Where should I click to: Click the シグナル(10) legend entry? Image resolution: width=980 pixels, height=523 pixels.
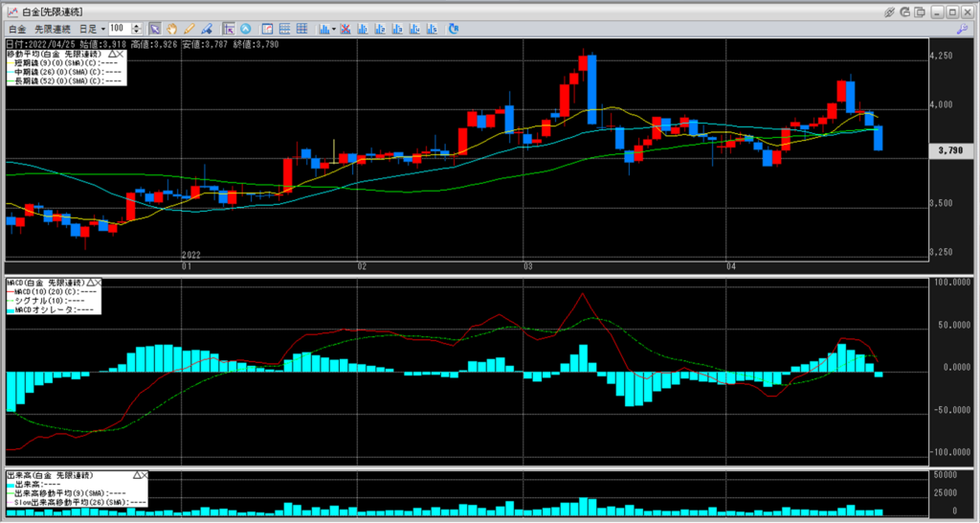coord(45,301)
